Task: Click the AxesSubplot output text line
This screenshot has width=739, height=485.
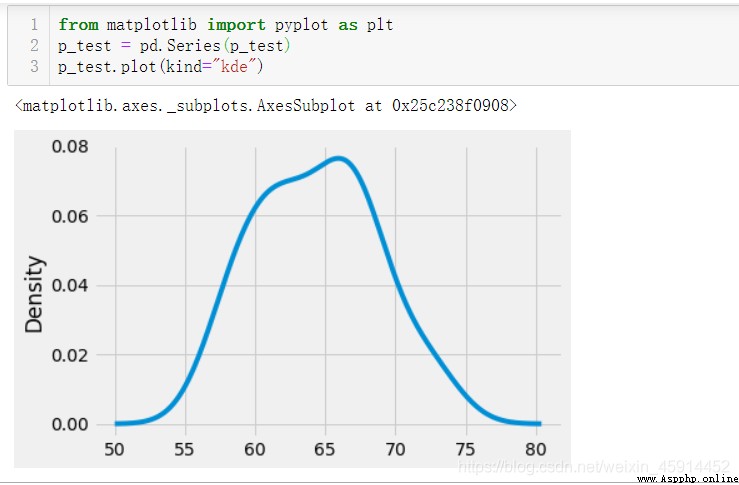Action: [266, 106]
